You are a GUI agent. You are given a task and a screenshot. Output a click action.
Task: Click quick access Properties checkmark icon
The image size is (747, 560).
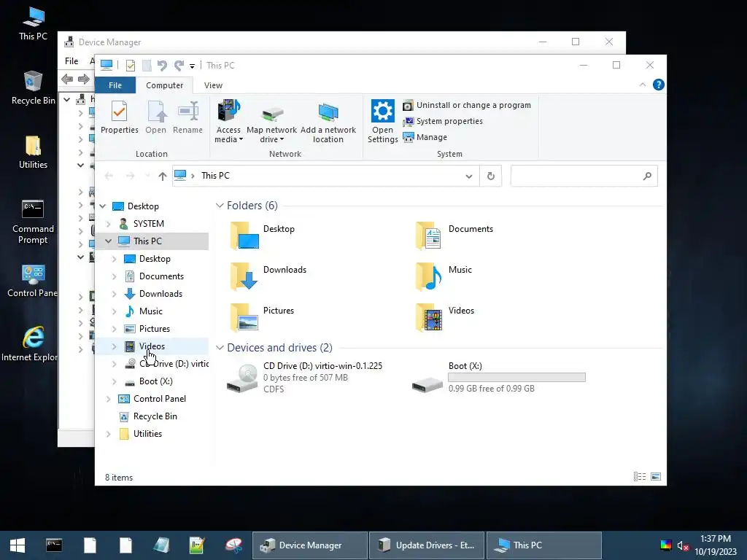[130, 65]
